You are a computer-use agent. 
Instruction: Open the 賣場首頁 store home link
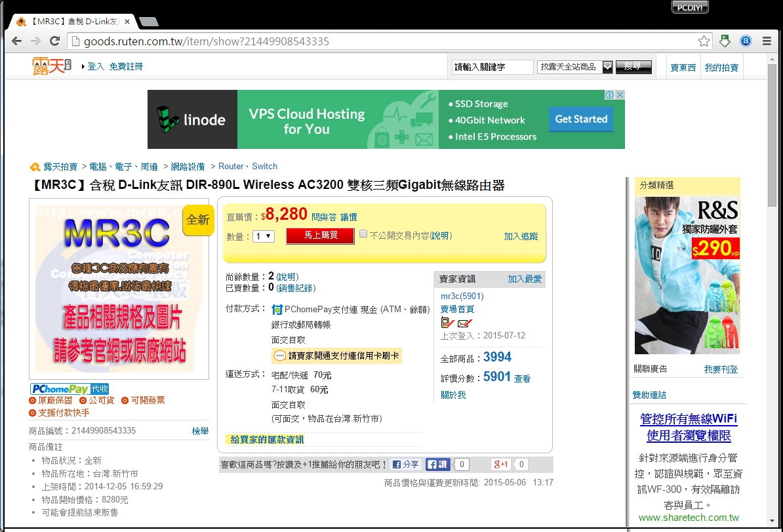click(458, 310)
